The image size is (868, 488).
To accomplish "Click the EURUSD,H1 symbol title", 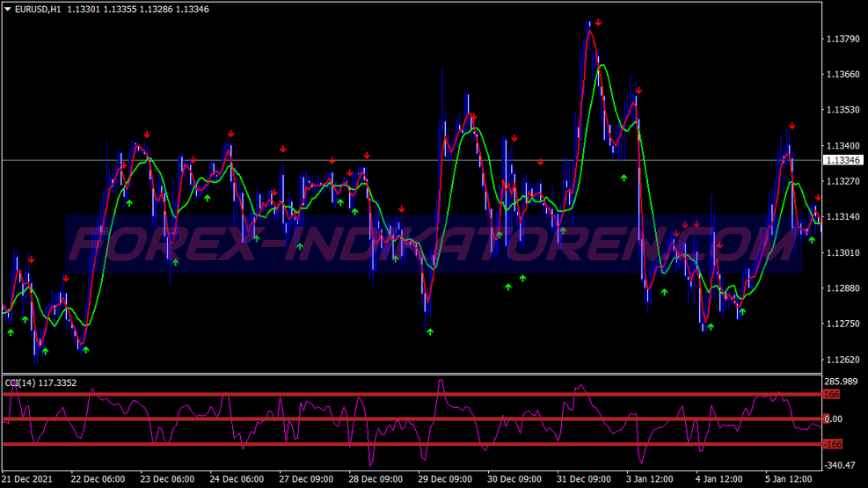I will 38,10.
